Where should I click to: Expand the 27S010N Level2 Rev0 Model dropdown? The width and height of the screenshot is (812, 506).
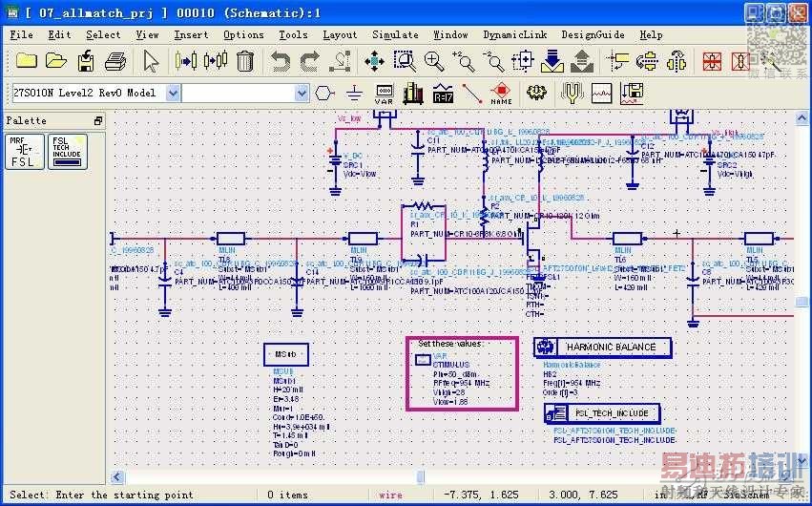click(173, 94)
